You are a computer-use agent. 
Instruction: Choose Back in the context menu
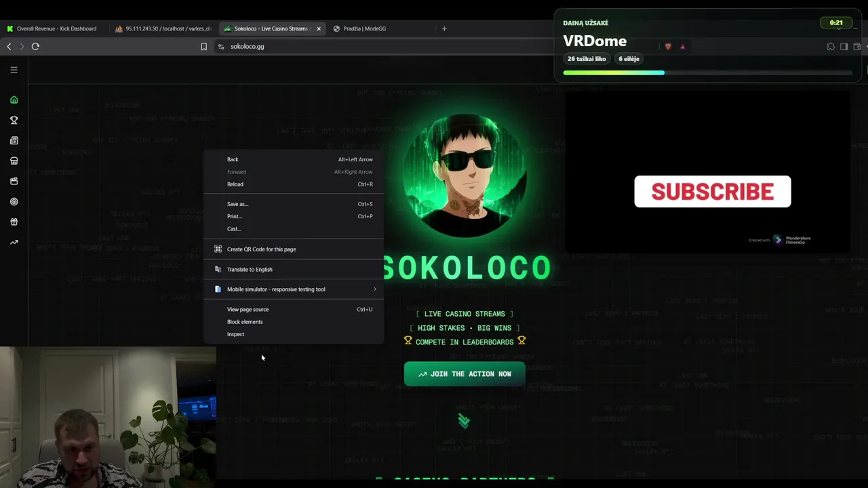(294, 159)
